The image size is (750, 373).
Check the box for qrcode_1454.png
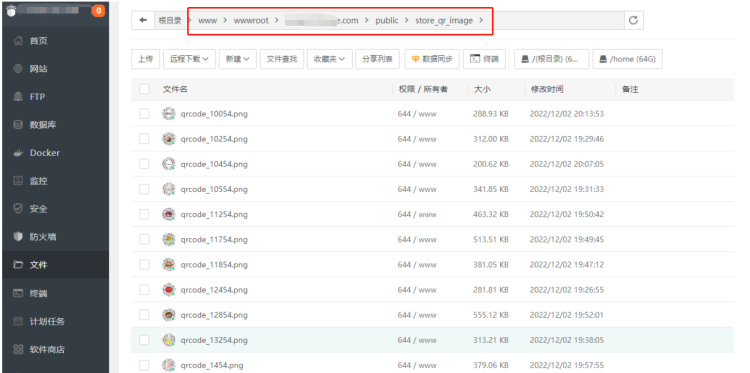pos(144,365)
